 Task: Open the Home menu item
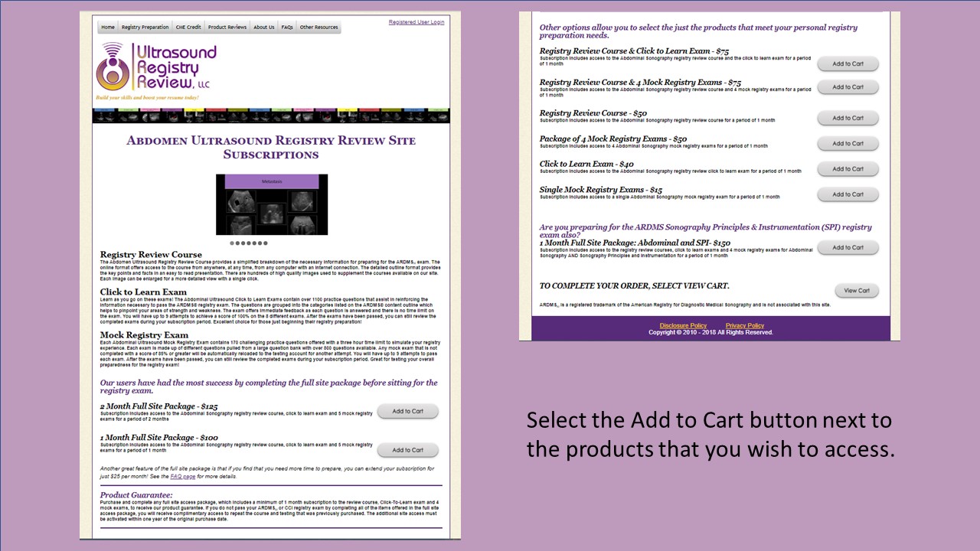pyautogui.click(x=108, y=28)
